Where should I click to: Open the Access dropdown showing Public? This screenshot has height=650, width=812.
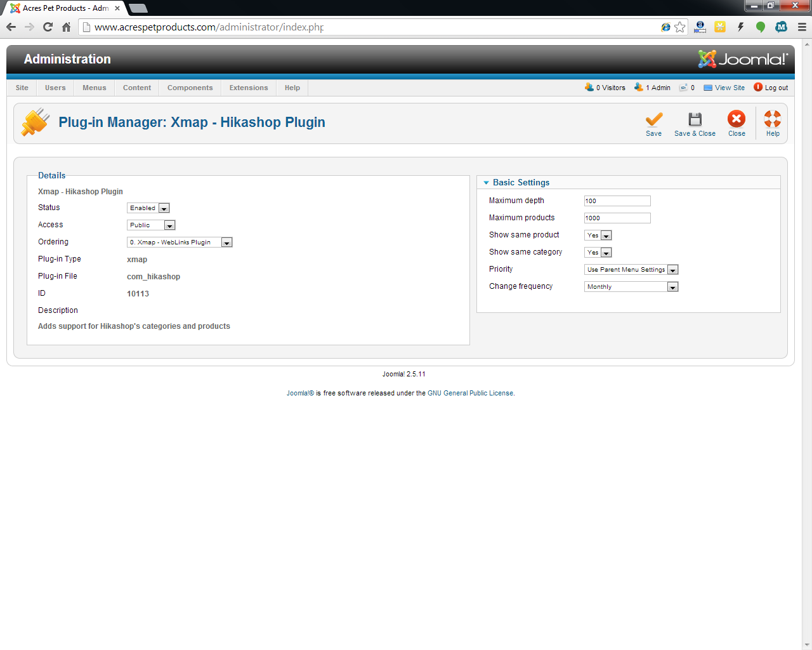(151, 225)
